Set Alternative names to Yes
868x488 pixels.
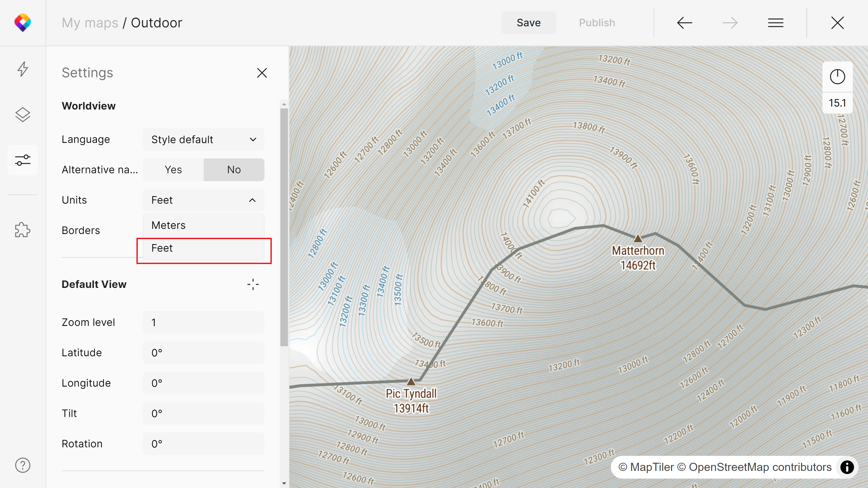pos(173,170)
